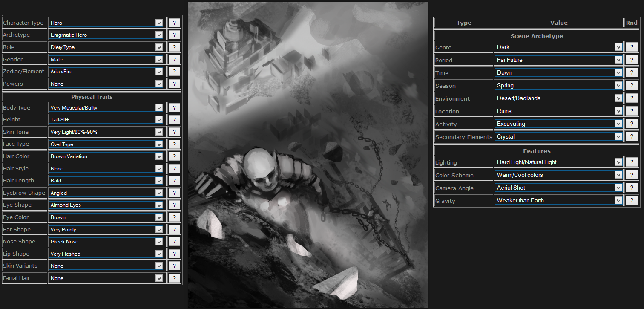The width and height of the screenshot is (644, 309).
Task: Open the Character Type dropdown showing Hero
Action: click(x=106, y=23)
